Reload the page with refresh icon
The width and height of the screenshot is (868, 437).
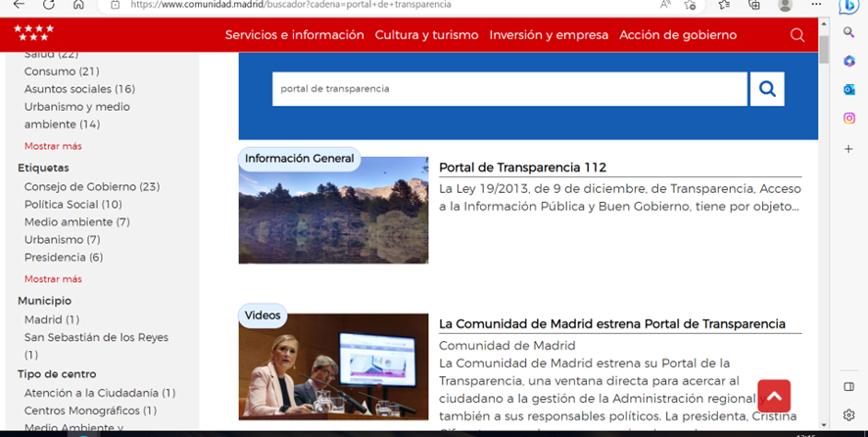click(49, 5)
